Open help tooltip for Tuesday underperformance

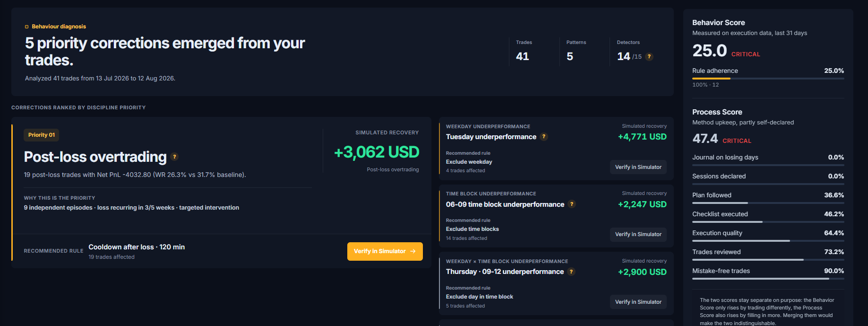click(x=544, y=137)
